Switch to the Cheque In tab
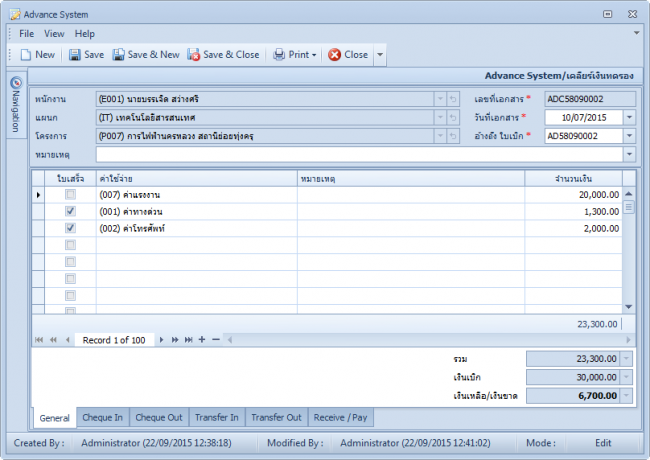This screenshot has height=460, width=650. pos(102,417)
